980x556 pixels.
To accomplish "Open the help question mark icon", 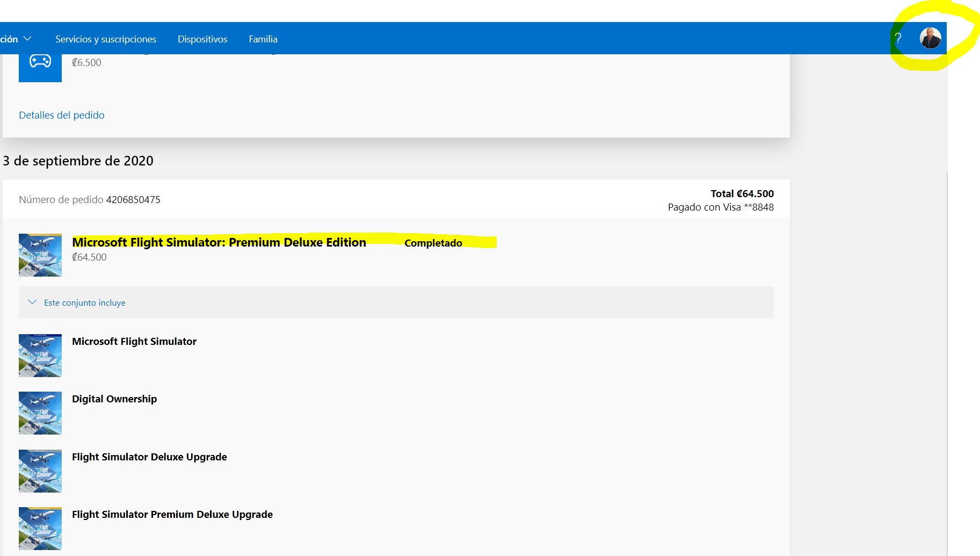I will pyautogui.click(x=898, y=39).
